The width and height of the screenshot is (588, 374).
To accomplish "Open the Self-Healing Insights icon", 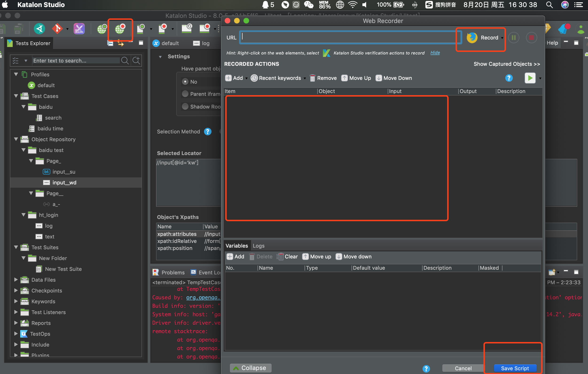I will 79,29.
